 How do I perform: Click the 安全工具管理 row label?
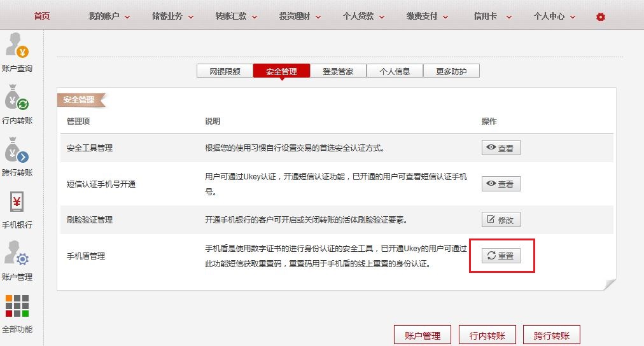[x=90, y=148]
